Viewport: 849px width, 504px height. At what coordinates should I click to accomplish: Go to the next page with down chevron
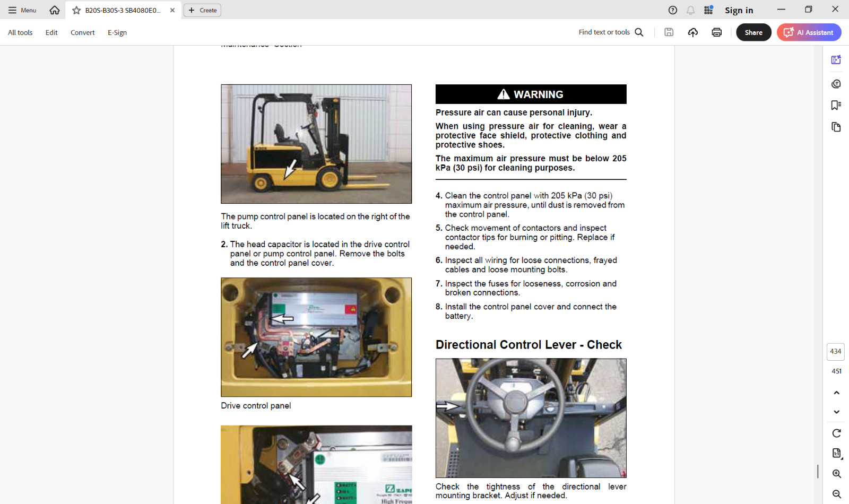point(836,412)
